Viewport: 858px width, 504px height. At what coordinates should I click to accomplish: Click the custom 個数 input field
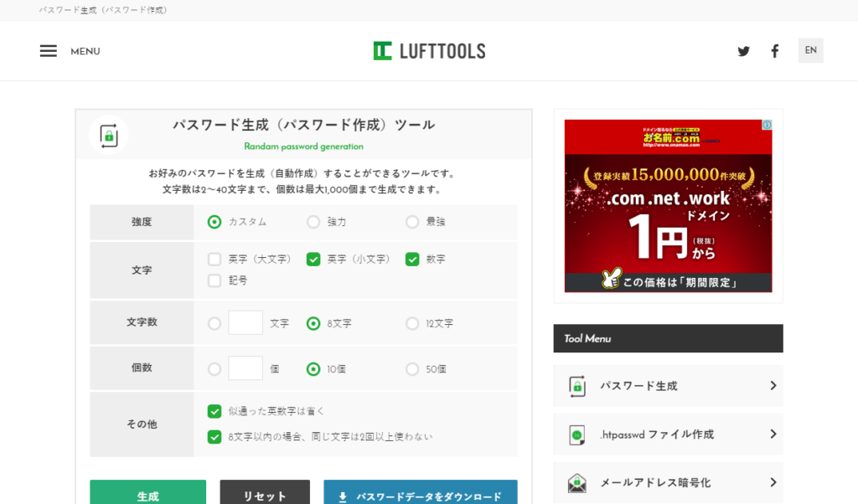(246, 368)
